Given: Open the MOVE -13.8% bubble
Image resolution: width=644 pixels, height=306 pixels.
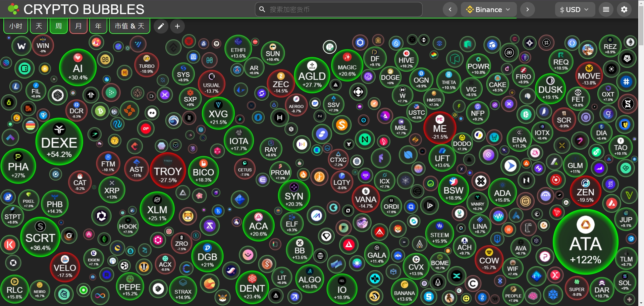Looking at the screenshot, I should [589, 75].
